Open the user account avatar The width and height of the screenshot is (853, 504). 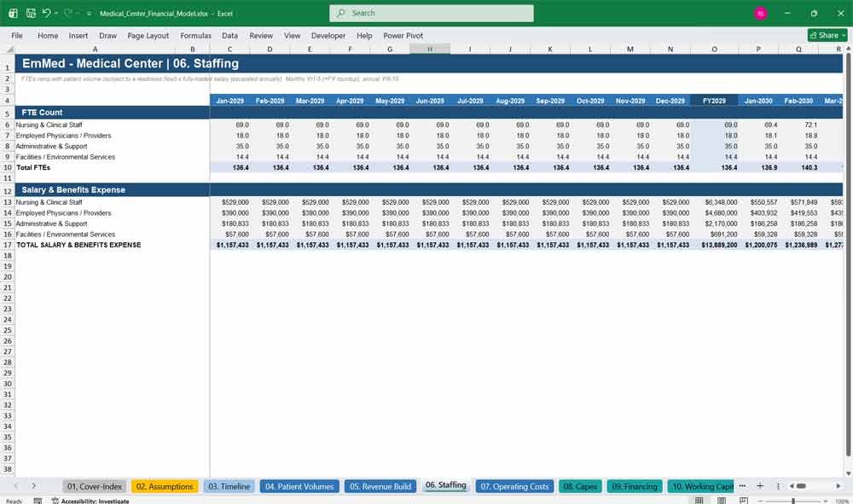click(x=761, y=13)
